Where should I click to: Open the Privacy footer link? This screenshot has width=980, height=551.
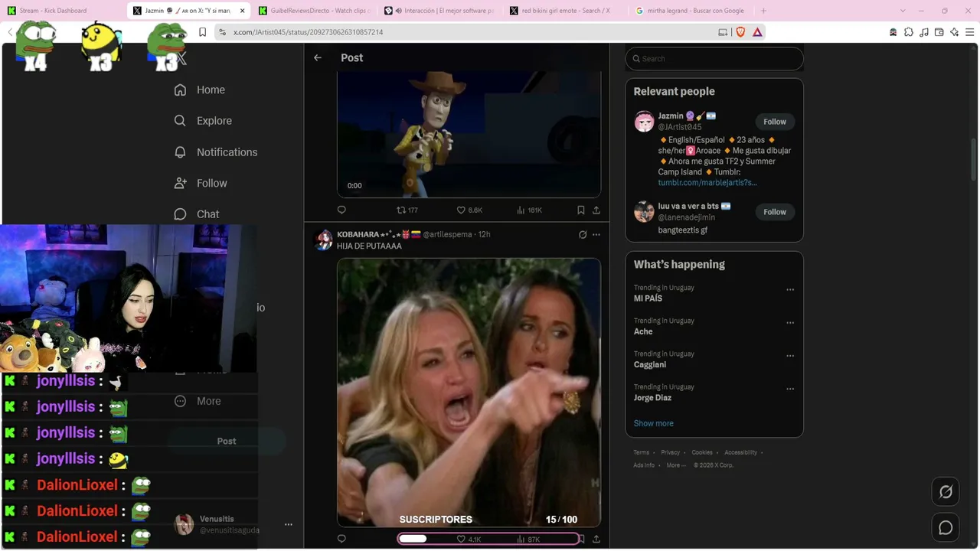671,452
